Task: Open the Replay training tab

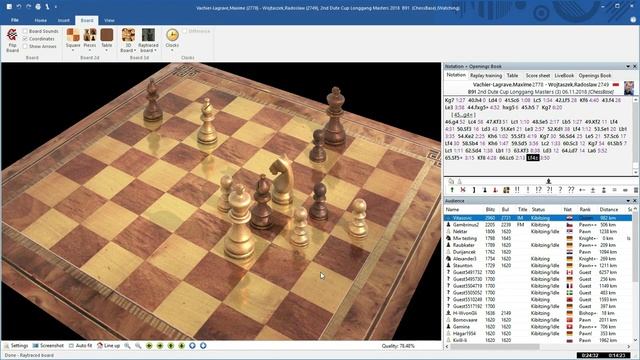Action: coord(486,76)
